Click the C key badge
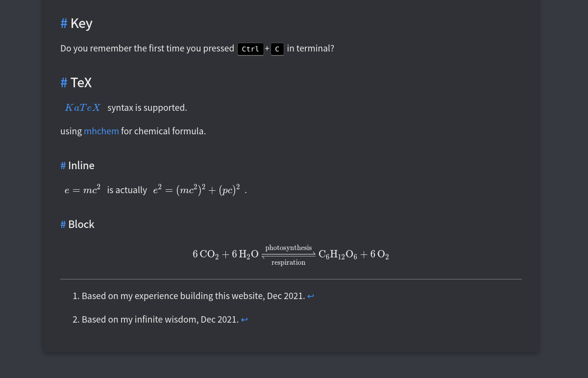The image size is (588, 378). [277, 49]
